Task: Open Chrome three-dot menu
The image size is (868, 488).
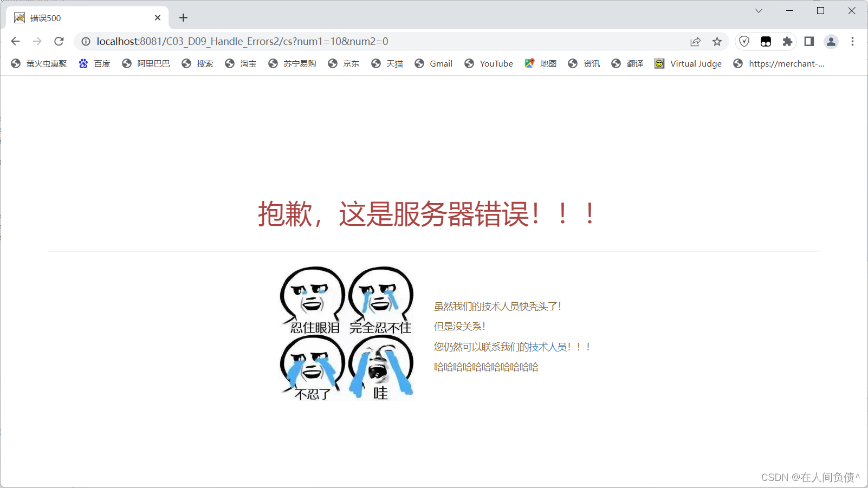Action: pyautogui.click(x=852, y=42)
